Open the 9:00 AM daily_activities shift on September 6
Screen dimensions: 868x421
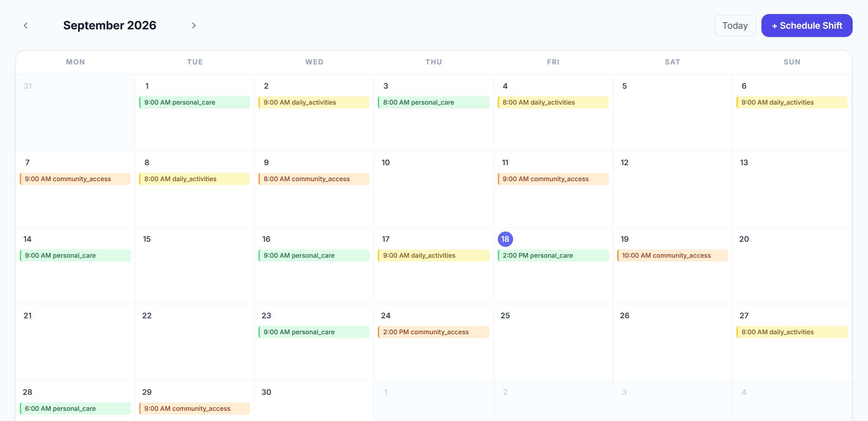pos(792,102)
